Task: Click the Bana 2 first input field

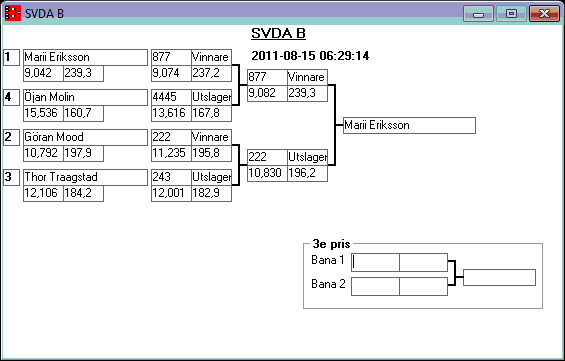Action: 375,286
